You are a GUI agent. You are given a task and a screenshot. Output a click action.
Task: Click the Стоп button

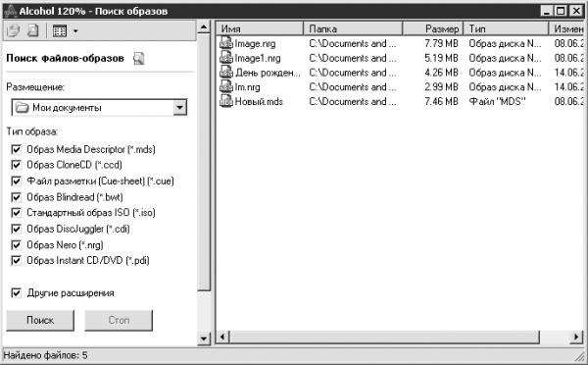(x=119, y=320)
